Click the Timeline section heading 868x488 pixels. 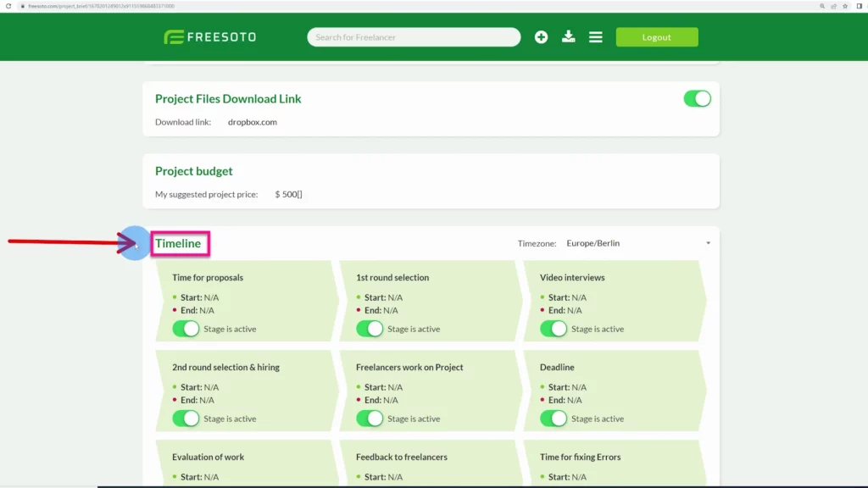(x=178, y=243)
